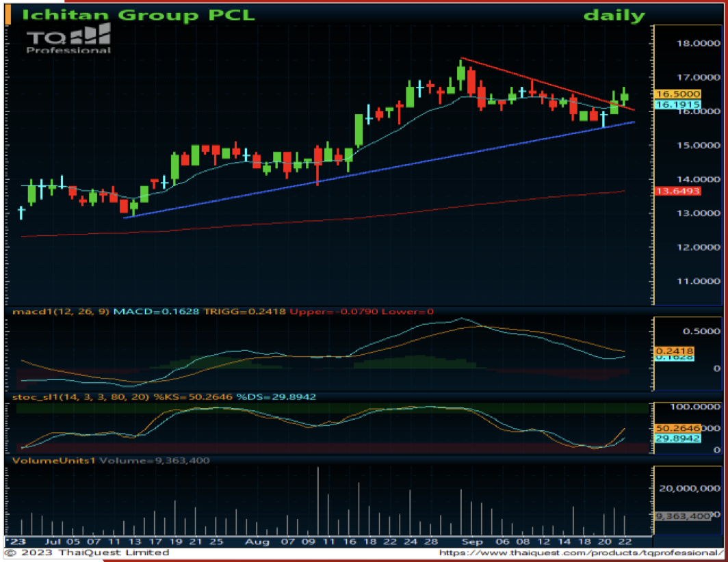
Task: Click the last green candlestick on the chart
Action: pos(625,97)
